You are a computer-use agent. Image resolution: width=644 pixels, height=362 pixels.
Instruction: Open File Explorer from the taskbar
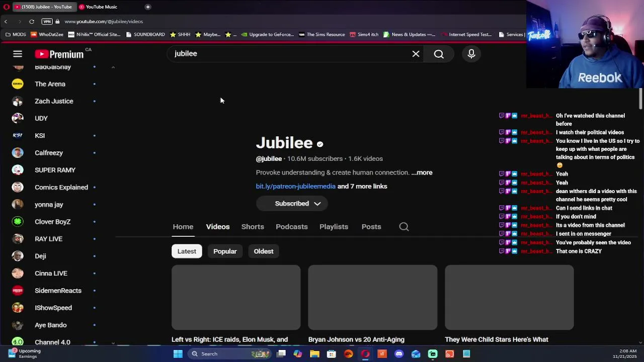[314, 354]
